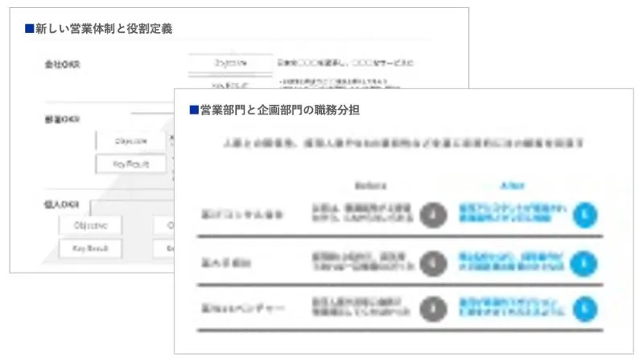Select the front slide titled 営業部門と企画部門の職務分担
644x361 pixels.
pos(403,222)
